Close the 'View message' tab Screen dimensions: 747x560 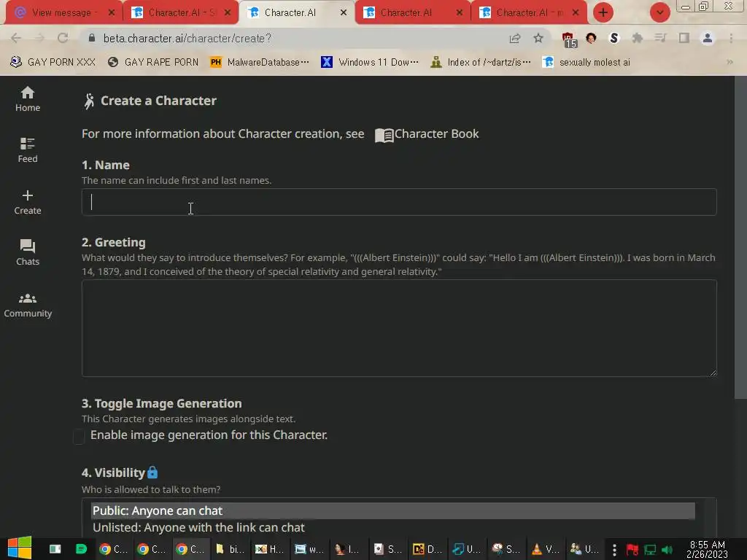[112, 13]
